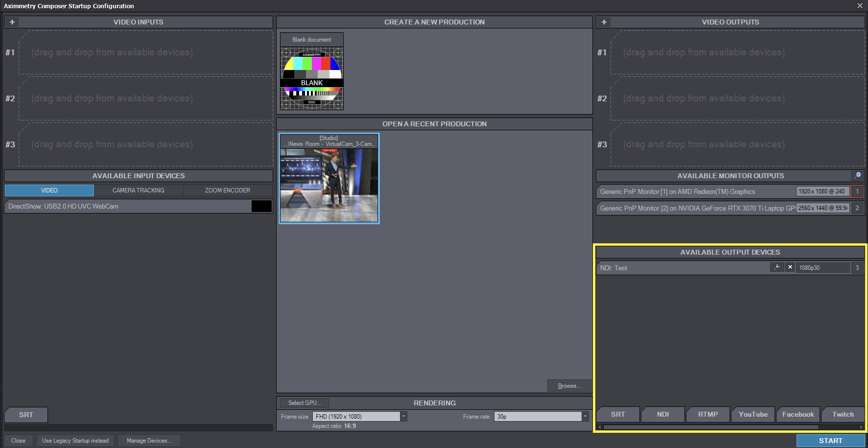Switch to ZOOM ENCODER tab

coord(228,190)
